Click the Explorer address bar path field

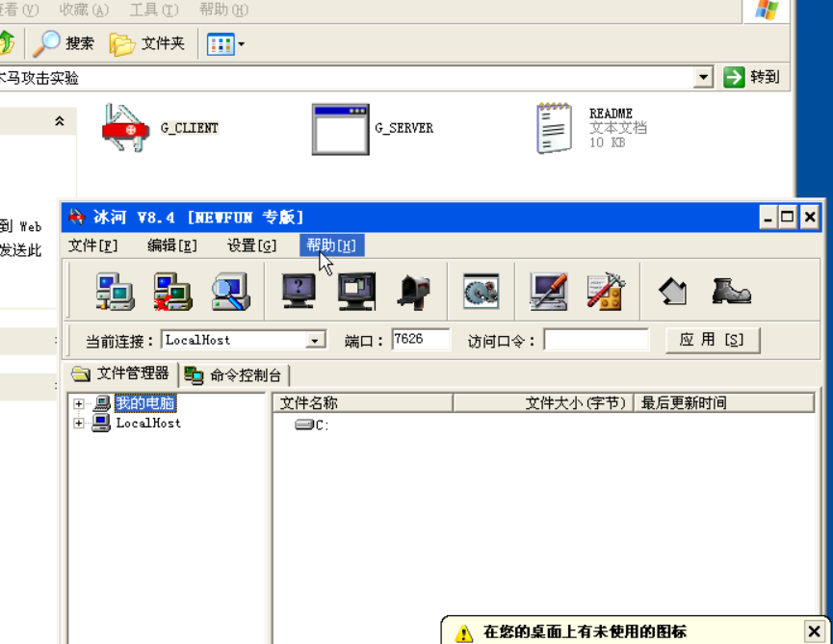point(347,78)
